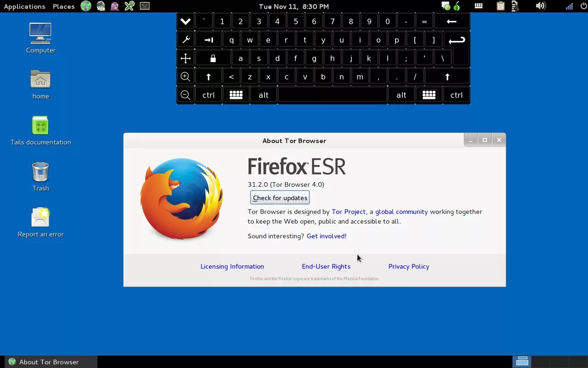Tap the Enter return key
The image size is (588, 368).
[x=457, y=40]
